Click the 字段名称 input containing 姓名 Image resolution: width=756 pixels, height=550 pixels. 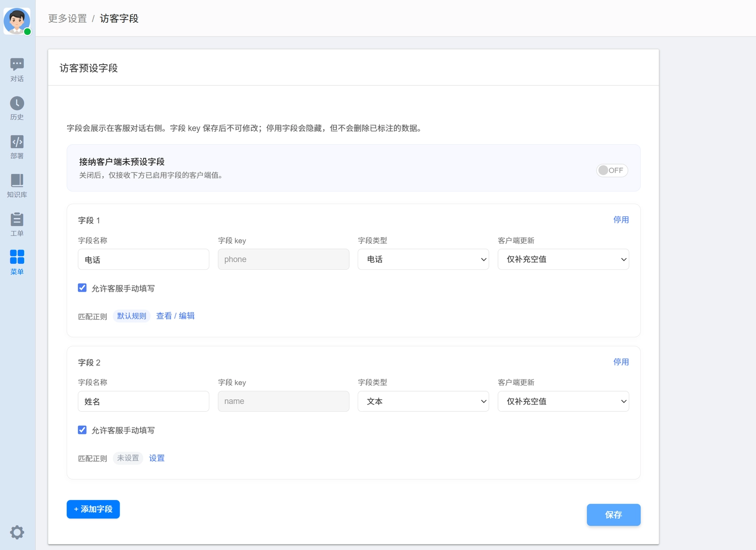click(144, 401)
